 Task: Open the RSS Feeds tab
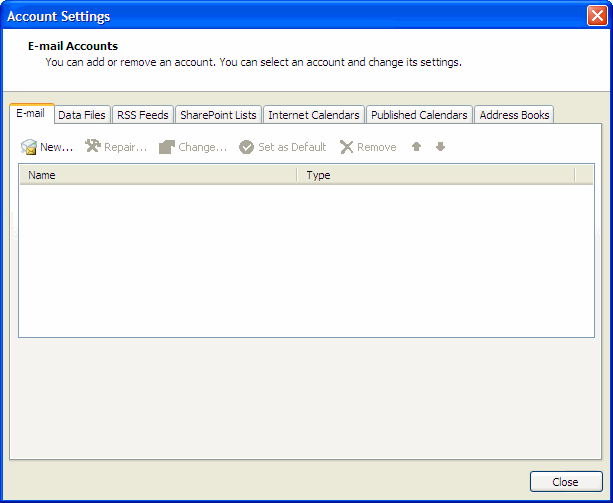pos(143,115)
